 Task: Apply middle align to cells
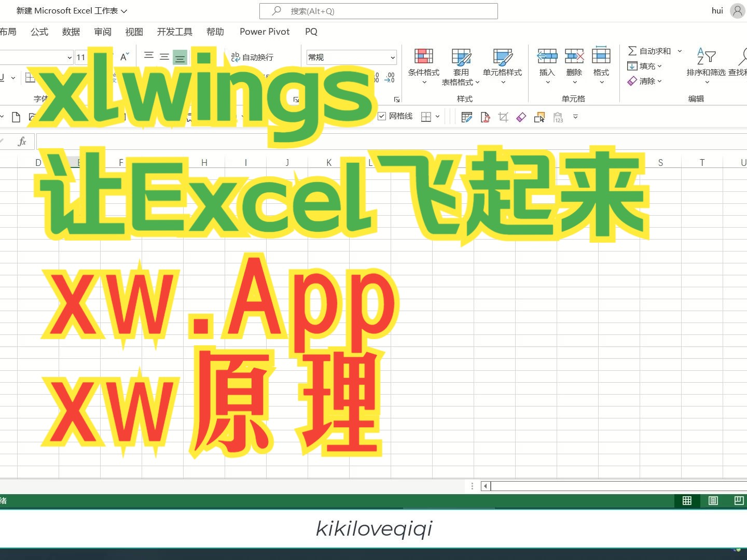(x=164, y=56)
